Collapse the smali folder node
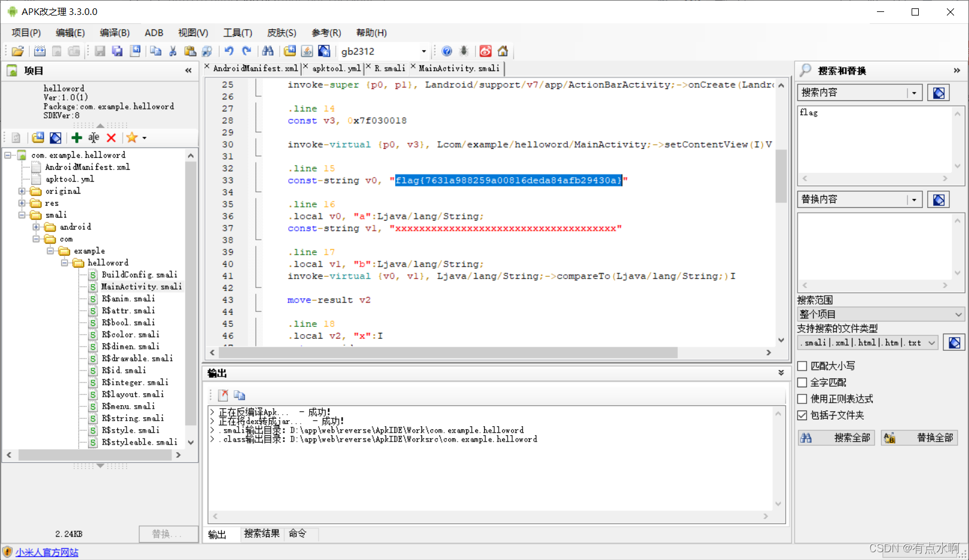 pyautogui.click(x=22, y=215)
